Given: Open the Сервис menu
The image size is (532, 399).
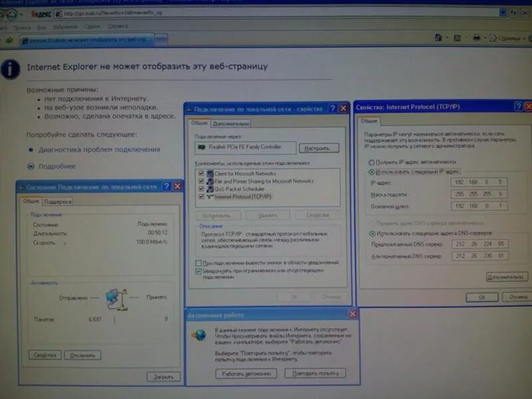Looking at the screenshot, I should (x=92, y=27).
